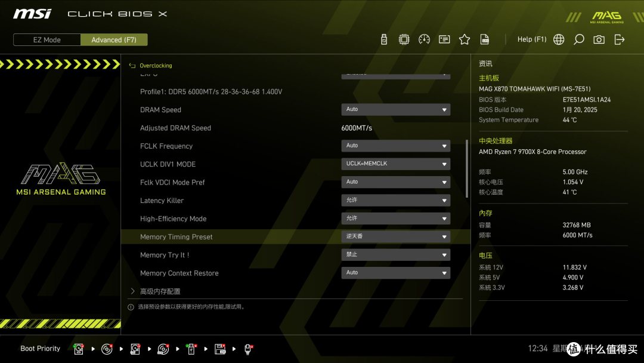Open the log file document icon
The image size is (644, 363).
coord(485,39)
